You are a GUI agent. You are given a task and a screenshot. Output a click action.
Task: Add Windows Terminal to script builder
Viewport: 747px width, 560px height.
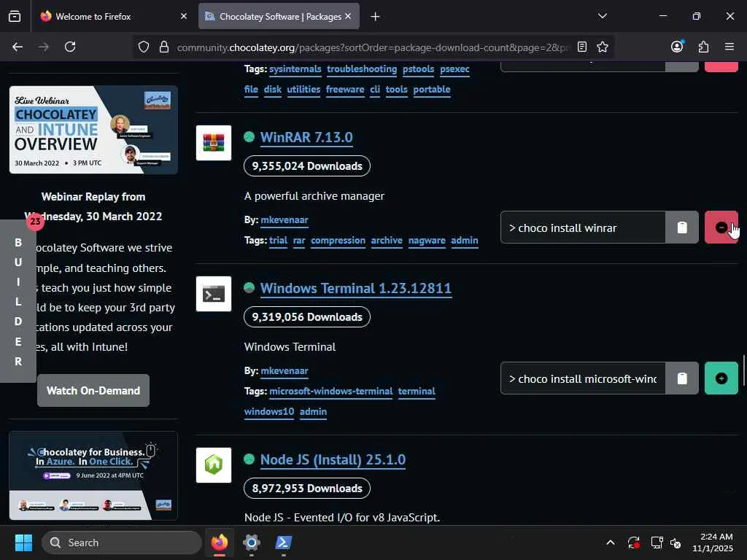pos(721,378)
